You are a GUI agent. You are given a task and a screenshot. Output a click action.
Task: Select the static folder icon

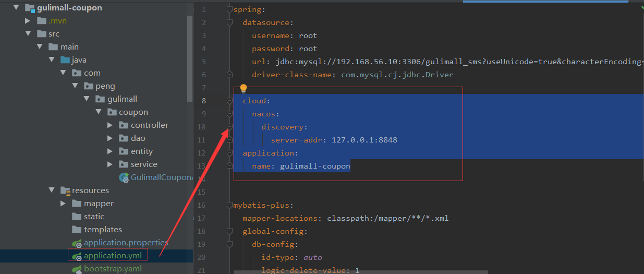(x=76, y=217)
